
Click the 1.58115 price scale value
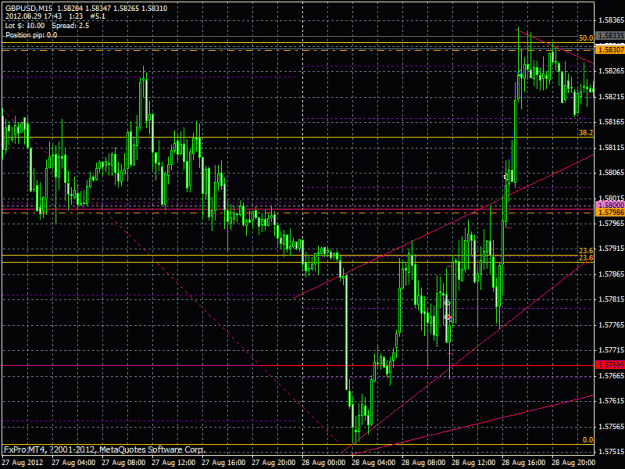click(611, 147)
